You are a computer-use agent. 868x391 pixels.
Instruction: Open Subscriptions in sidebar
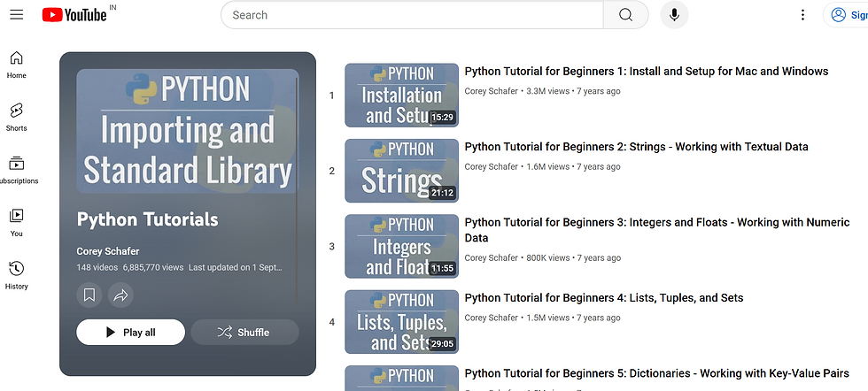pos(17,170)
